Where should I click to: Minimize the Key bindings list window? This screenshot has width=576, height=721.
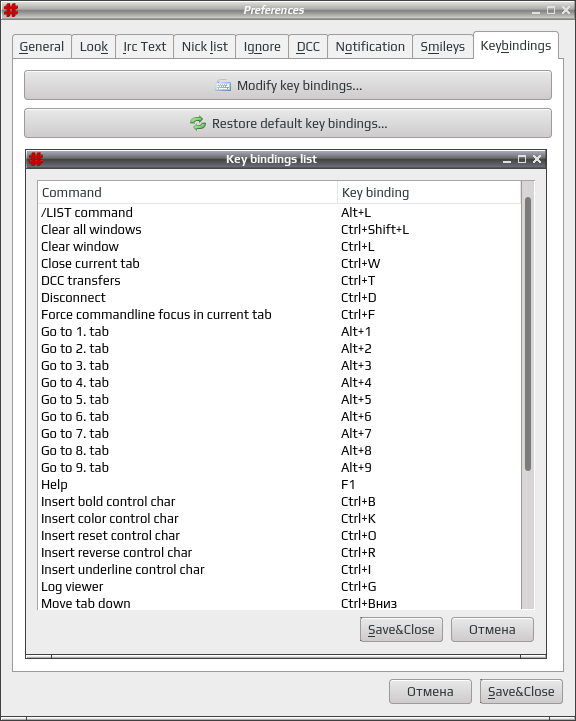[507, 160]
